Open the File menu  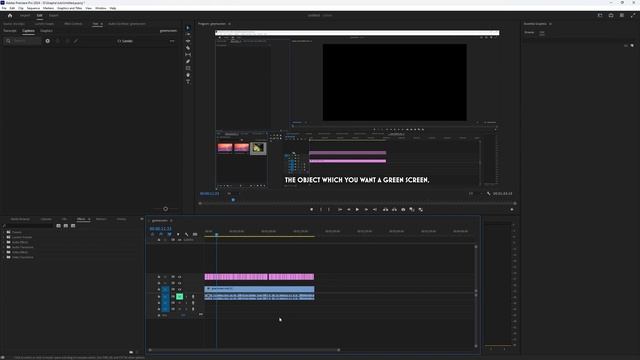(4, 8)
